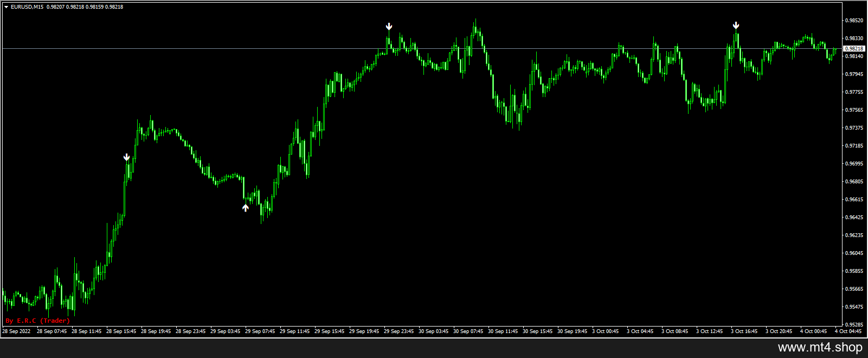Select the down arrow signal above 28 Sep 15:45
868x358 pixels.
126,157
